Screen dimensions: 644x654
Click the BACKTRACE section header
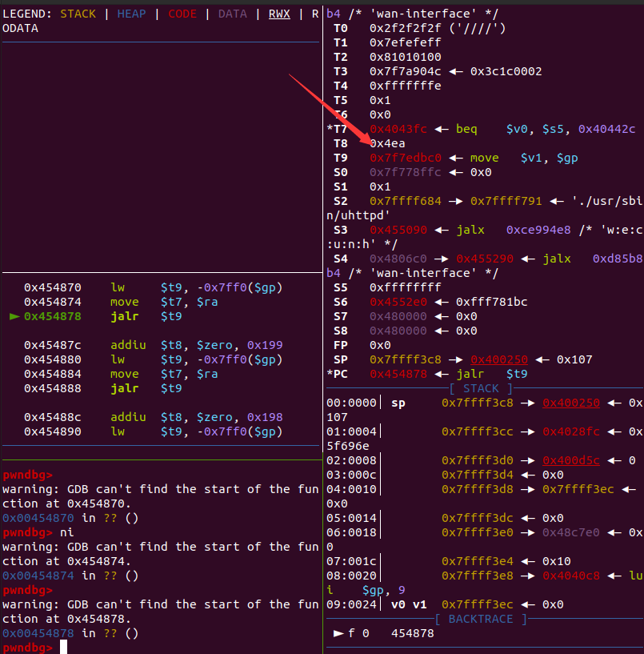pyautogui.click(x=481, y=619)
